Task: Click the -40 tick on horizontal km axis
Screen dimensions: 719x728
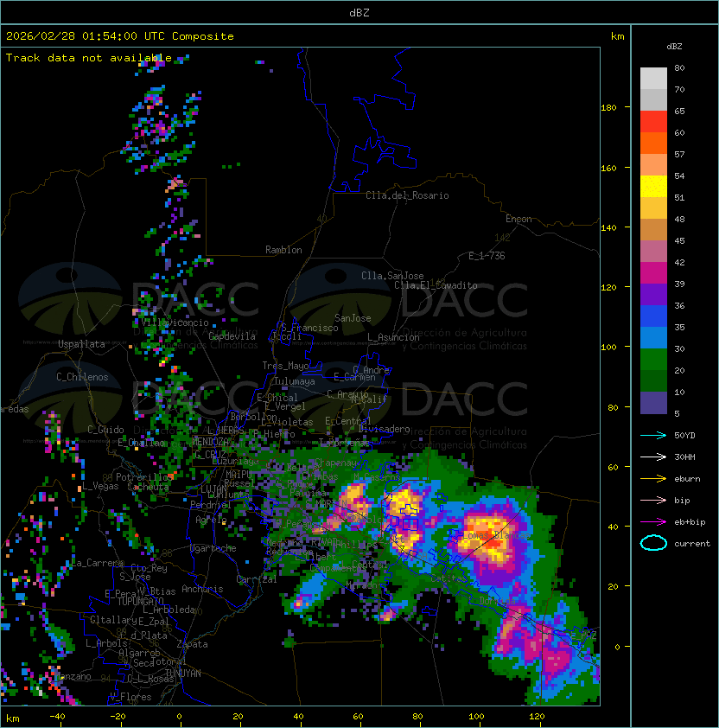Action: [x=58, y=716]
